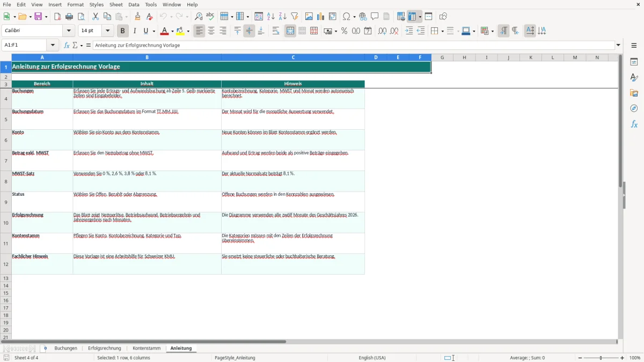Sort ascending A to Z
The image size is (644, 362).
270,17
